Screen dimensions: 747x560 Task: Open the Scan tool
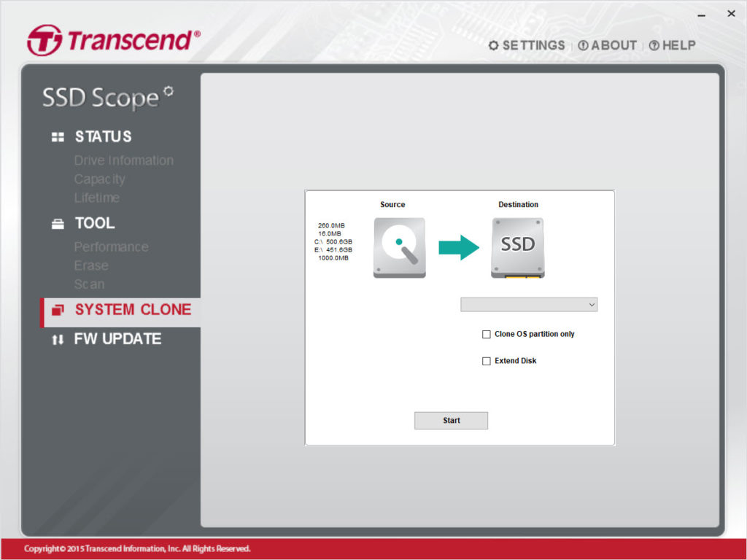(x=89, y=284)
